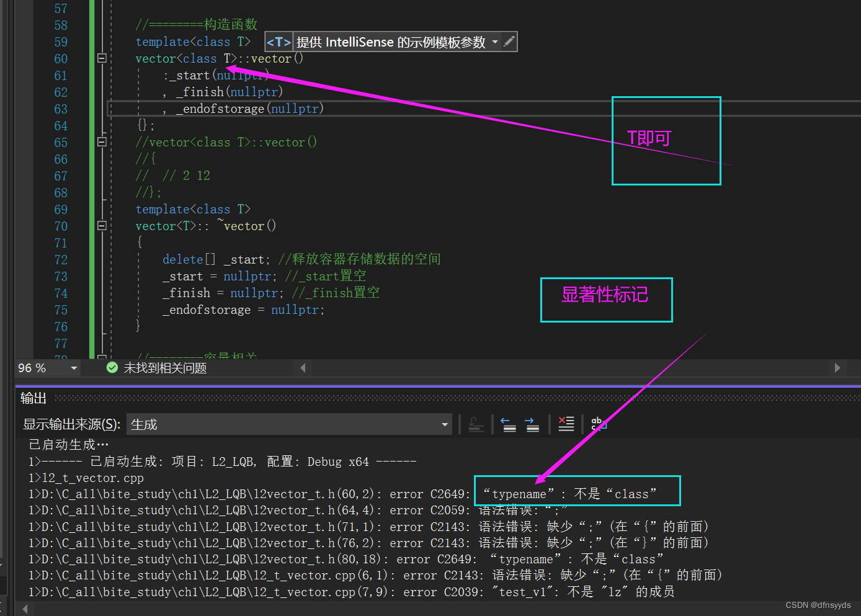Click the _endofstorage = nullptr statement on line 75
861x616 pixels.
click(244, 310)
